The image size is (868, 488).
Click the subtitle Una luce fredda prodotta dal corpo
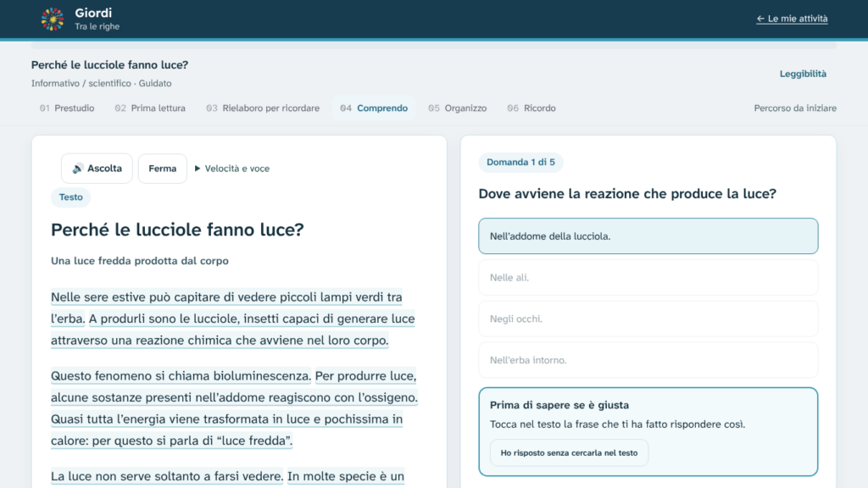point(140,261)
